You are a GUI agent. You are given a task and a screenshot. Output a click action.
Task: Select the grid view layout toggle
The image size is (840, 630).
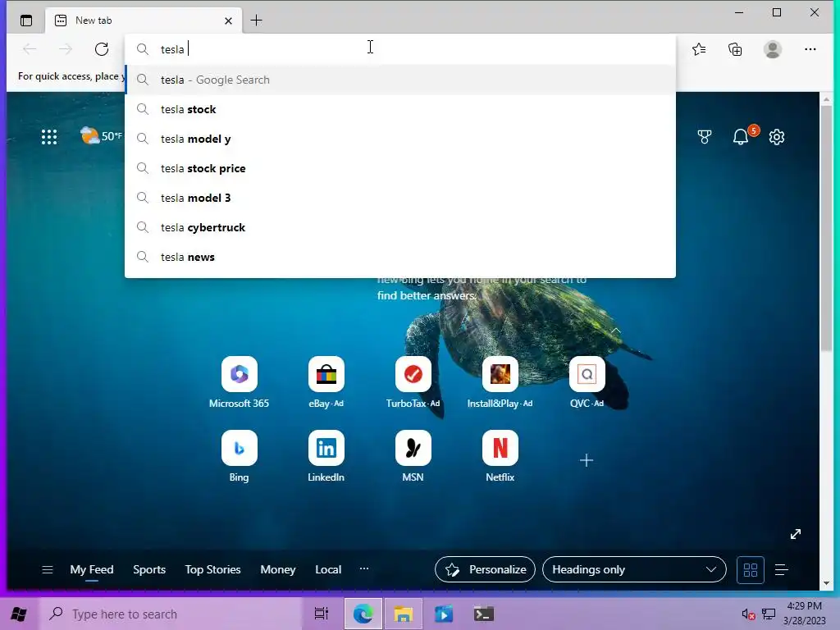click(x=750, y=570)
